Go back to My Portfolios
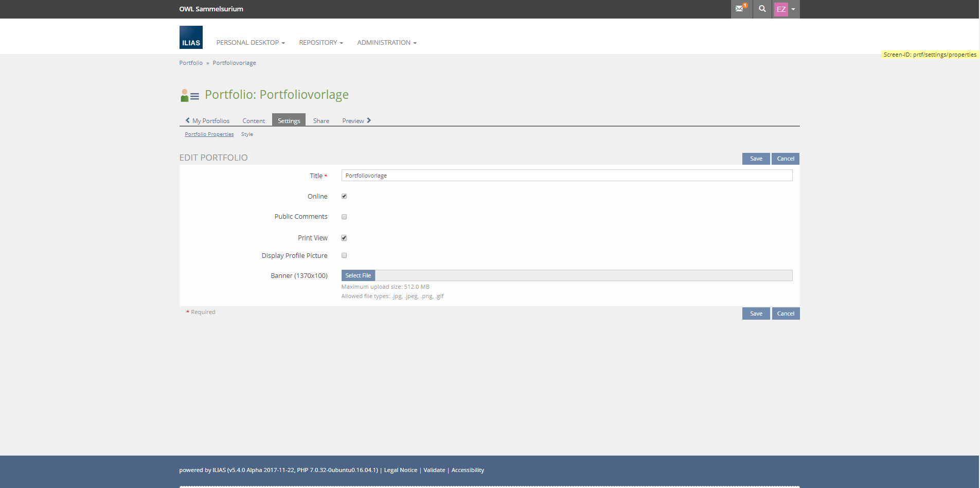Viewport: 980px width, 488px height. 208,121
